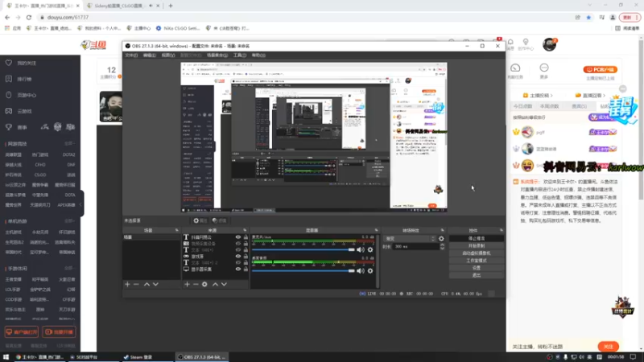Open 设置 from OBS controls
644x362 pixels.
point(477,268)
